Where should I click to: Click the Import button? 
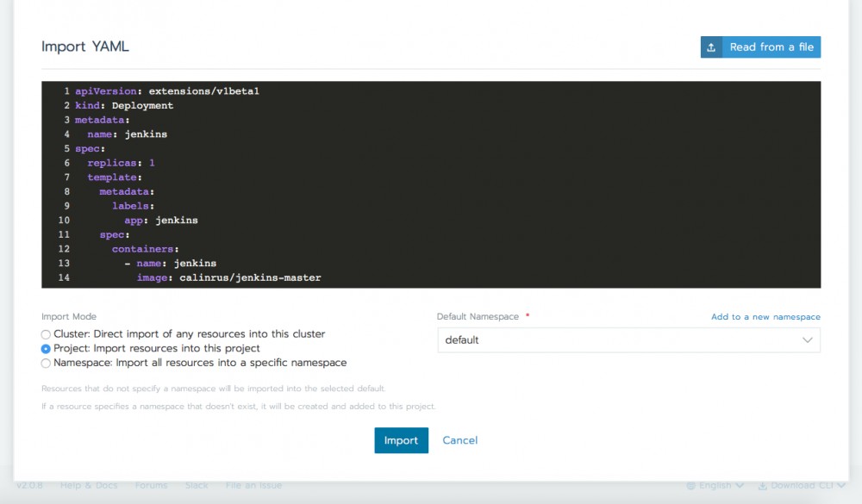tap(401, 440)
